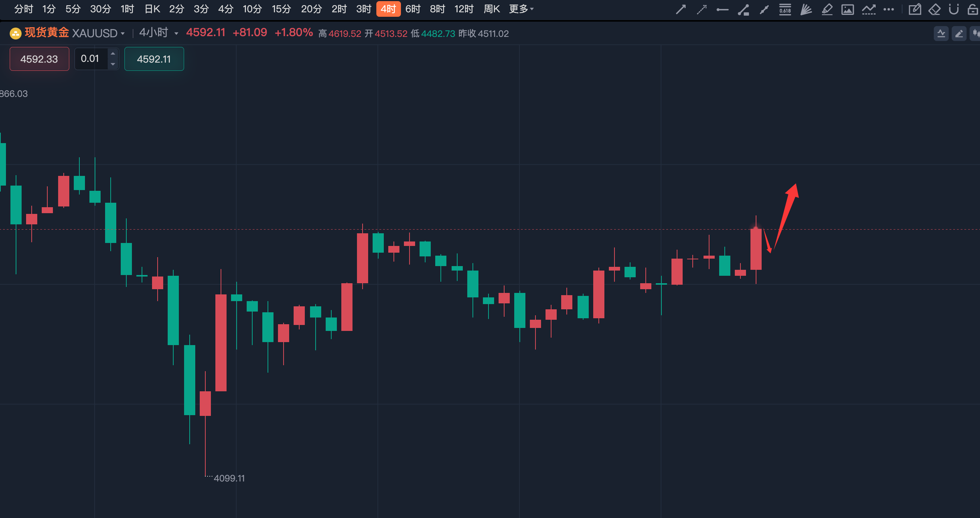Click the 0.01 lot size input field
The width and height of the screenshot is (980, 518).
90,59
